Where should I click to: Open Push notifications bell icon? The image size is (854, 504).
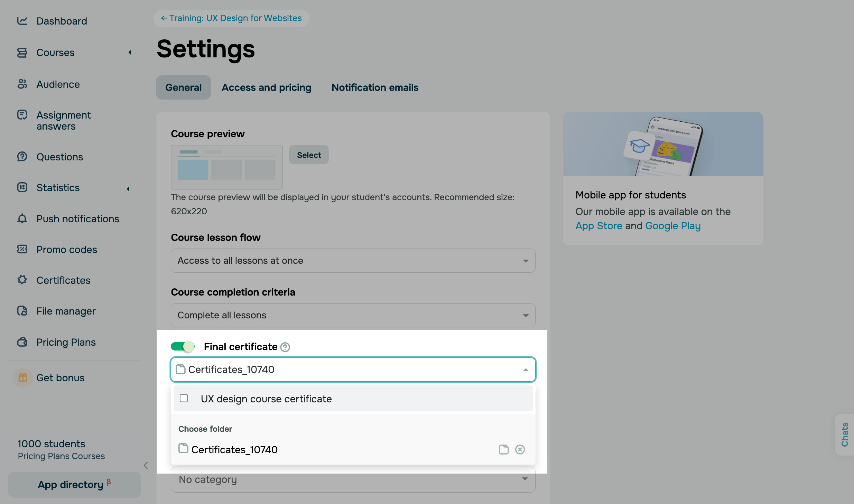[x=22, y=218]
